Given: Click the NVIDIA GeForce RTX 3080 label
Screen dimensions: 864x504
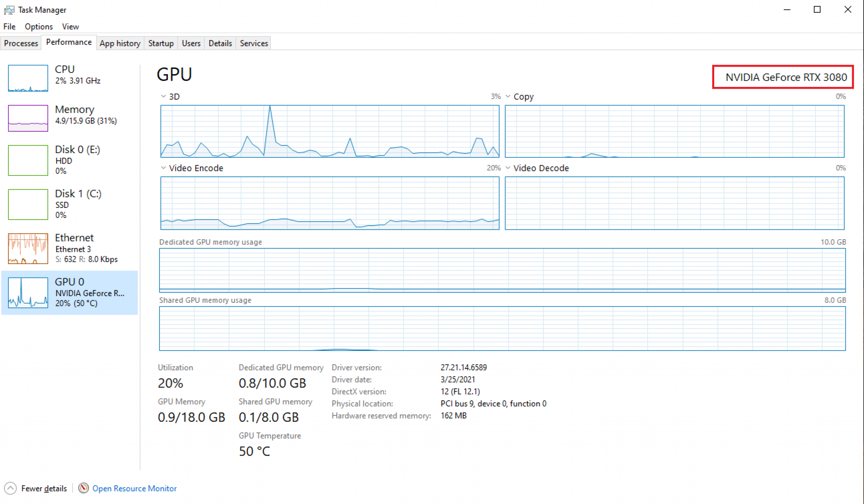Looking at the screenshot, I should pyautogui.click(x=786, y=77).
